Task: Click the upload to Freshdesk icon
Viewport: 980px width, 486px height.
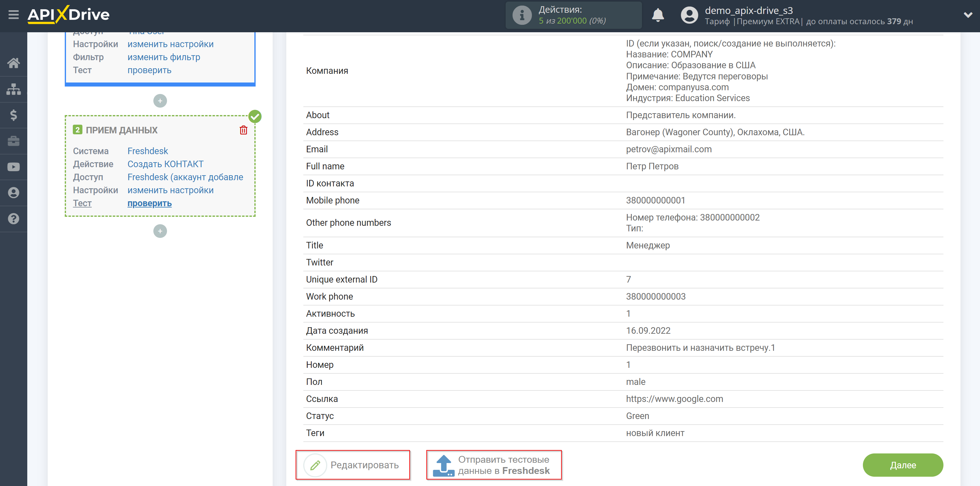Action: pos(444,466)
